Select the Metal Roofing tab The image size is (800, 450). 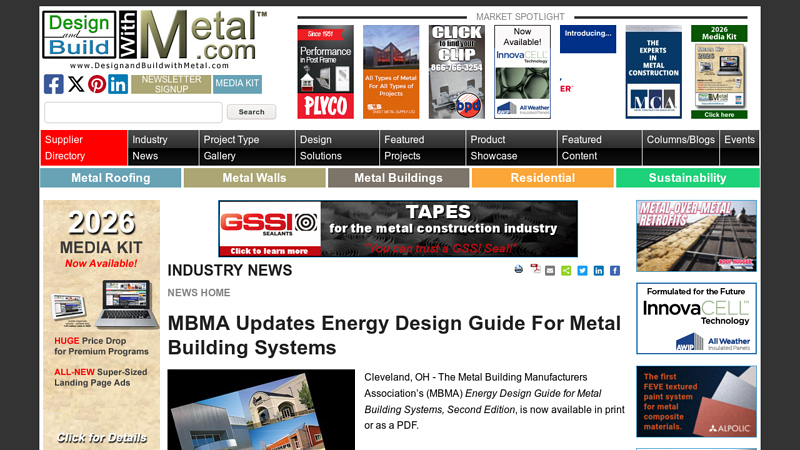(x=111, y=178)
